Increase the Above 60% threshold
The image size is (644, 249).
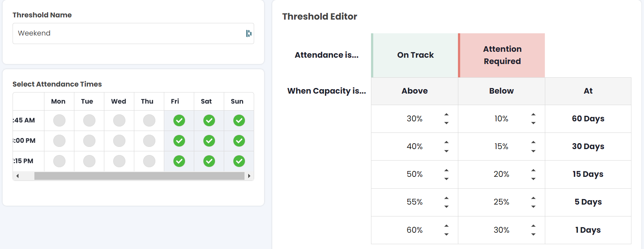coord(446,226)
